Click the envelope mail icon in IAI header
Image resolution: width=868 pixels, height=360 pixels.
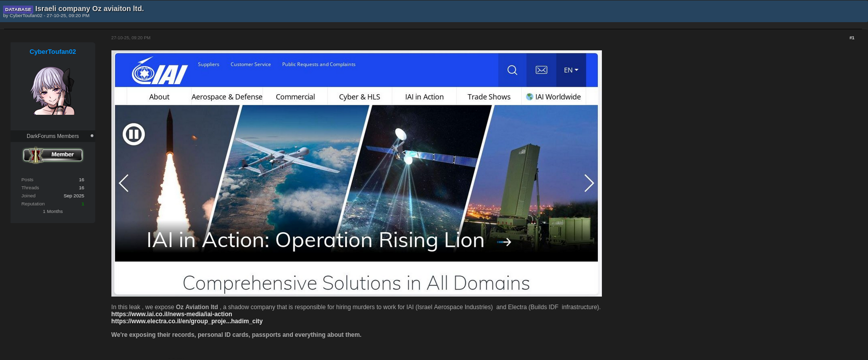[x=541, y=70]
